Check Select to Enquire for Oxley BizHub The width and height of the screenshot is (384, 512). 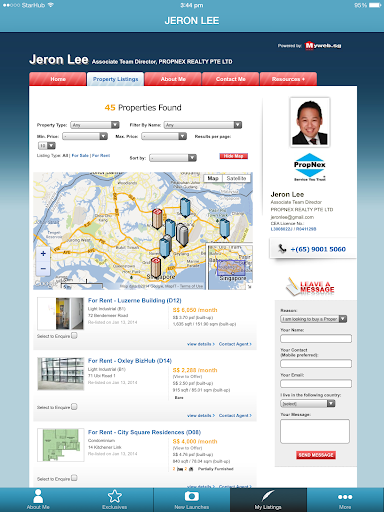[x=74, y=407]
